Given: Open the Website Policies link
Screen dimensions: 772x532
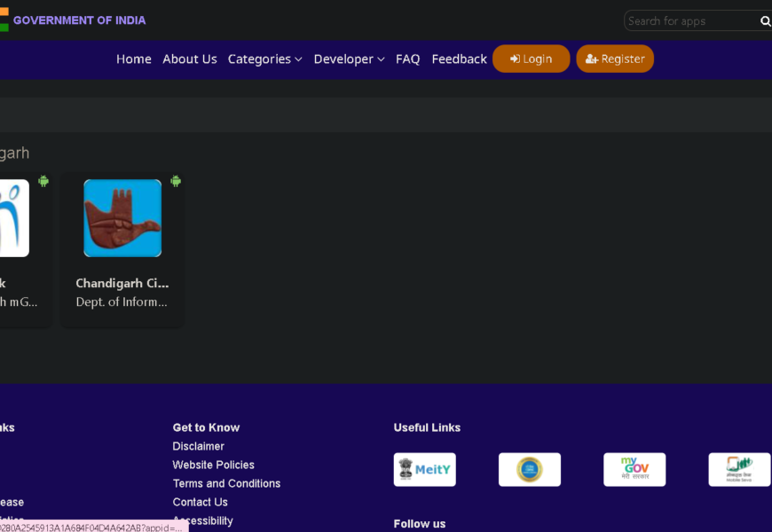Looking at the screenshot, I should pos(214,465).
